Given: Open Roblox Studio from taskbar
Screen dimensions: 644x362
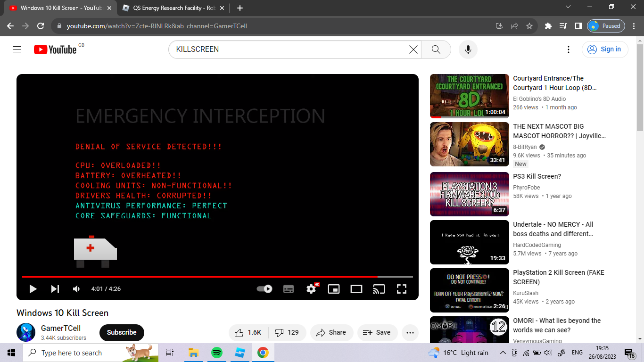Looking at the screenshot, I should point(240,353).
